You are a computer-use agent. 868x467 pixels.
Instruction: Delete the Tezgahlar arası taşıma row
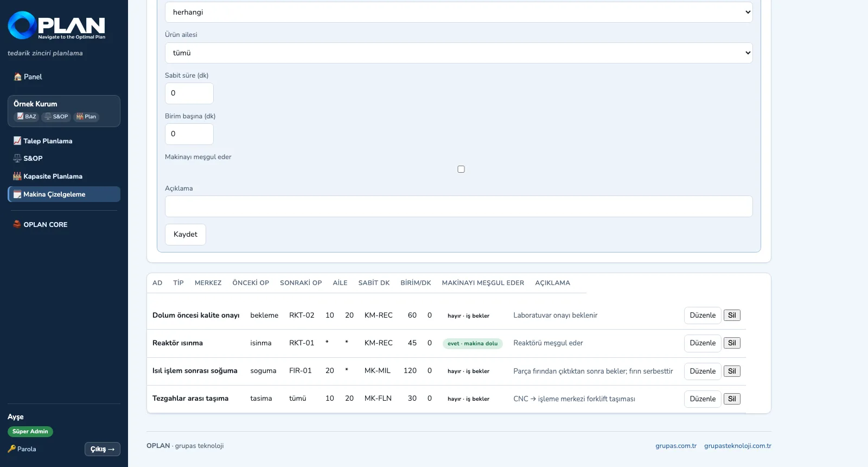[732, 399]
